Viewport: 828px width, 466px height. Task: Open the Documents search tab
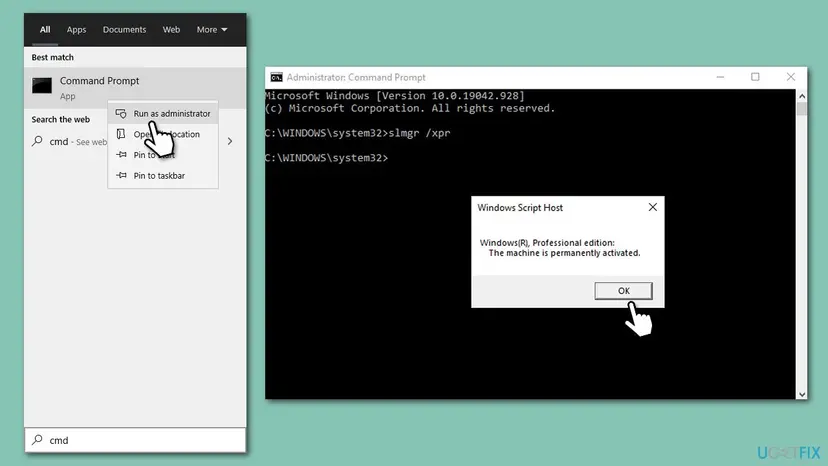(124, 30)
